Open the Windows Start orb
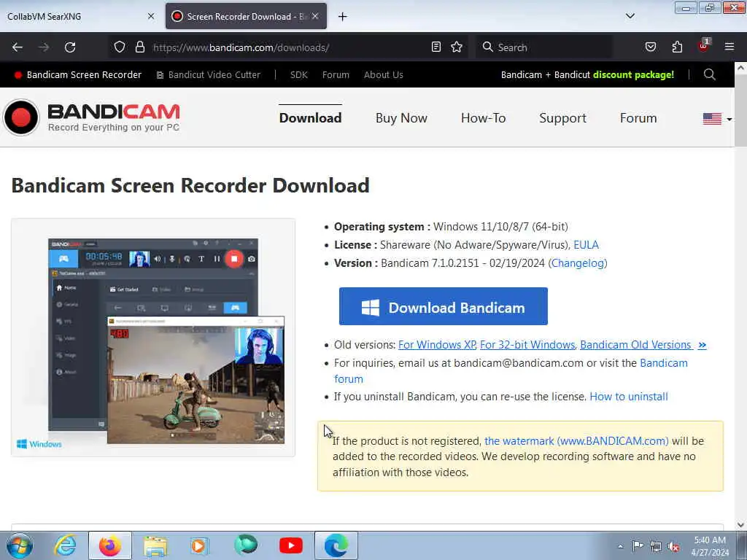The width and height of the screenshot is (747, 560). (x=20, y=545)
